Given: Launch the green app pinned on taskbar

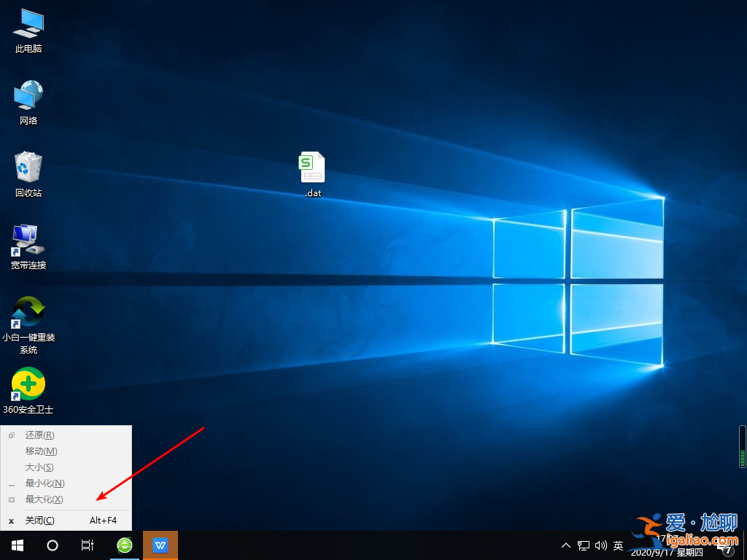Looking at the screenshot, I should pyautogui.click(x=124, y=545).
